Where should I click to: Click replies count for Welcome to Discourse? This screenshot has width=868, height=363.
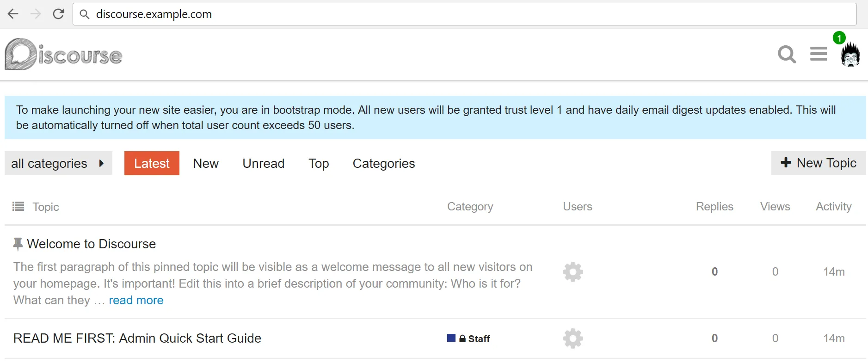pos(714,271)
